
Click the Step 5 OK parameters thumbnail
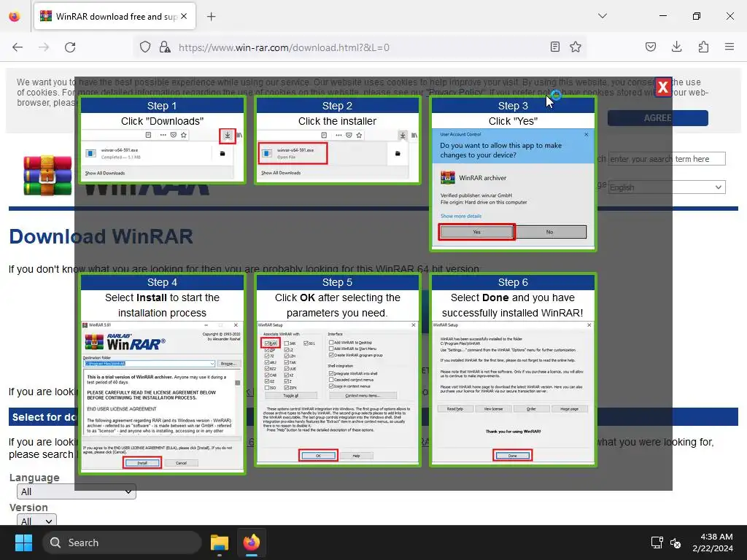pos(337,370)
